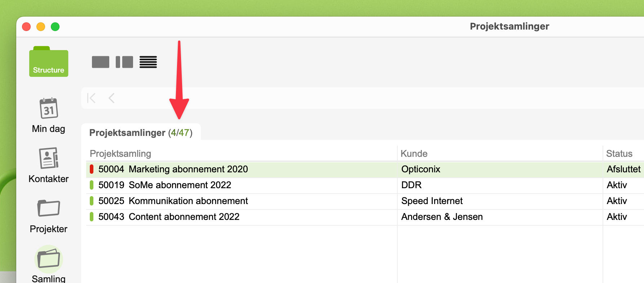Sort by Kunde column header
Screen dimensions: 644x283
[414, 154]
